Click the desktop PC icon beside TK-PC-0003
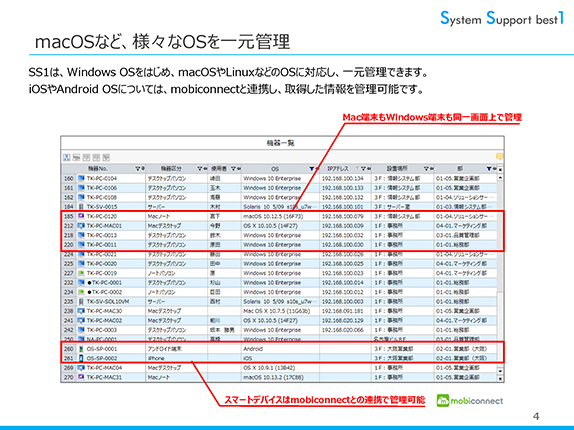The width and height of the screenshot is (574, 430). tap(81, 330)
